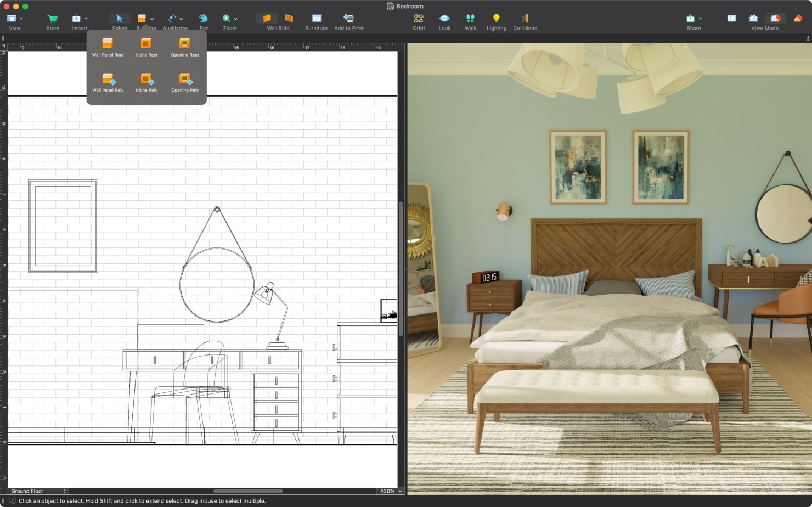Switch to the roof view mode
The height and width of the screenshot is (507, 812).
798,19
